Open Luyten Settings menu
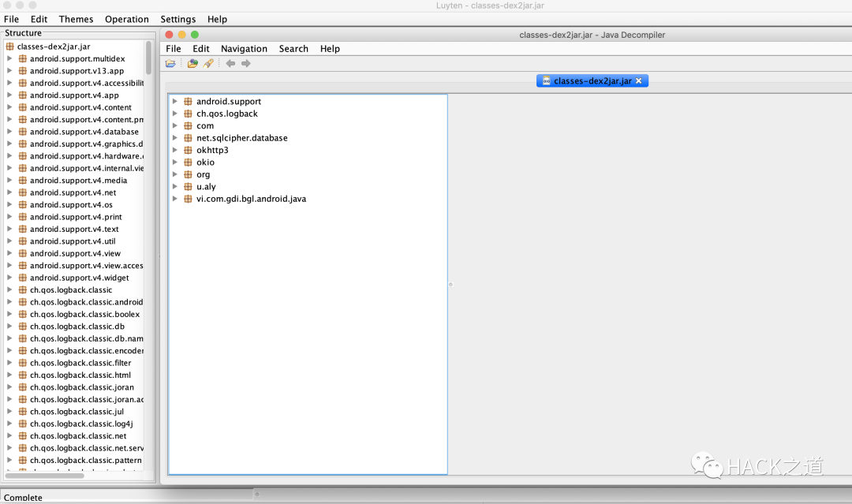The width and height of the screenshot is (852, 504). (177, 19)
